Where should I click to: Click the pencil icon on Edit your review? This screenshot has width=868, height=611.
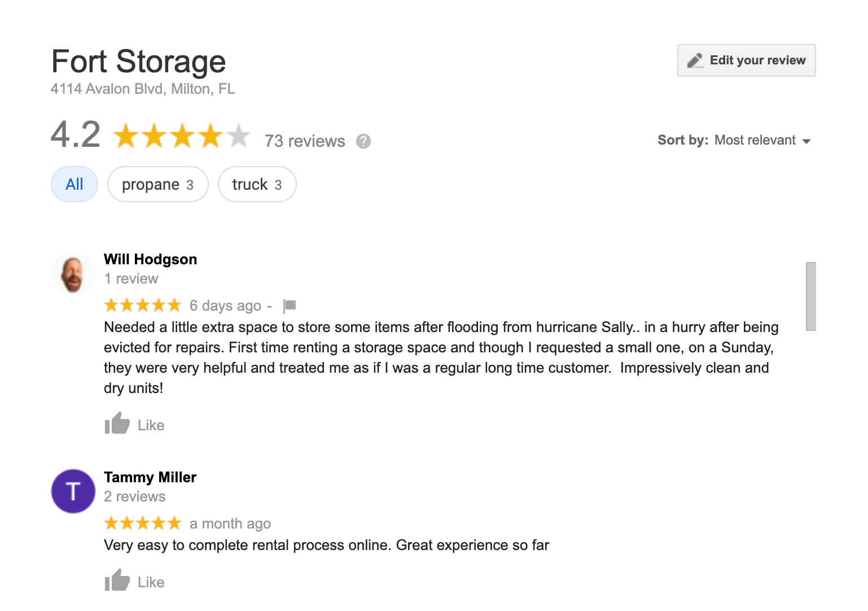click(695, 60)
